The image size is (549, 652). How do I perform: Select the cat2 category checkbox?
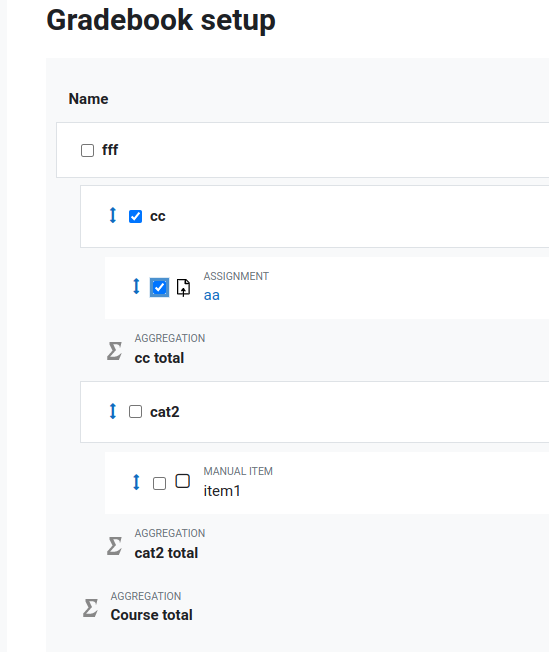pos(136,412)
